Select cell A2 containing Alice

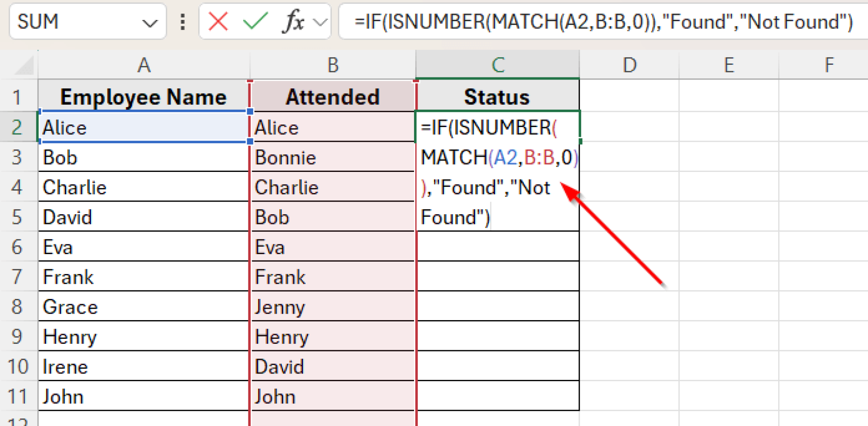tap(143, 127)
